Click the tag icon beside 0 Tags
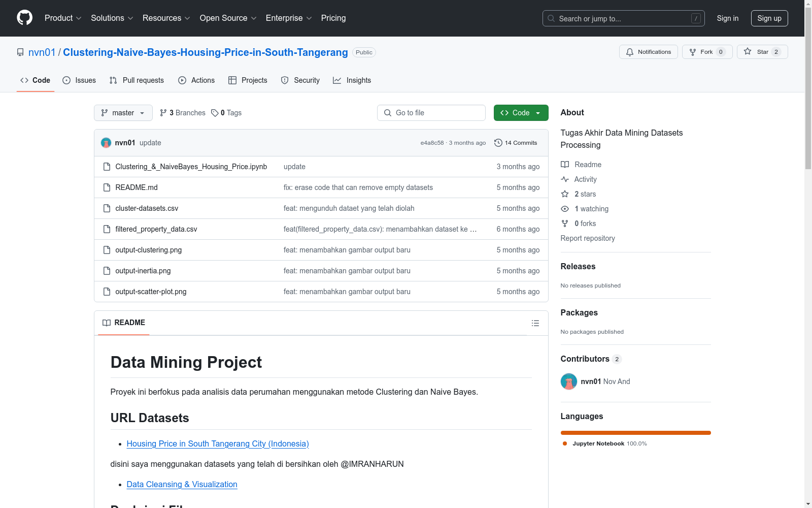This screenshot has width=812, height=508. coord(215,113)
